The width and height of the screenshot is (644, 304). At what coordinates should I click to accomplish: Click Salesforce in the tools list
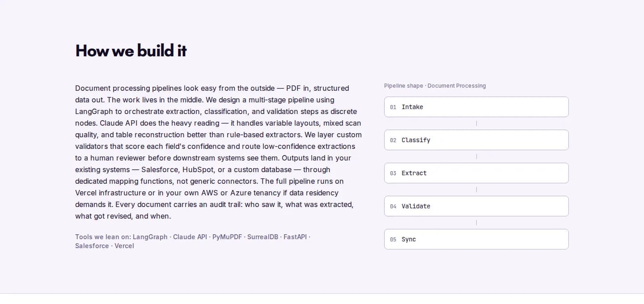pyautogui.click(x=92, y=246)
